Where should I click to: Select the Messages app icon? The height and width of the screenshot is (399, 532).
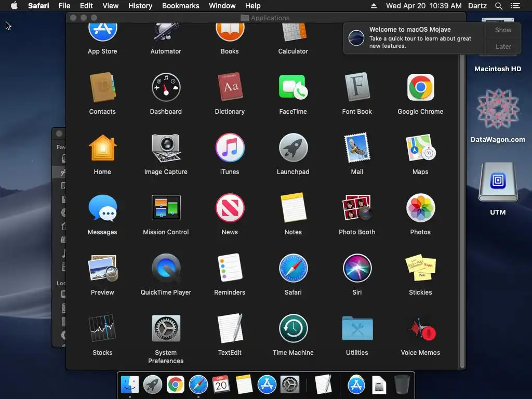pos(102,208)
